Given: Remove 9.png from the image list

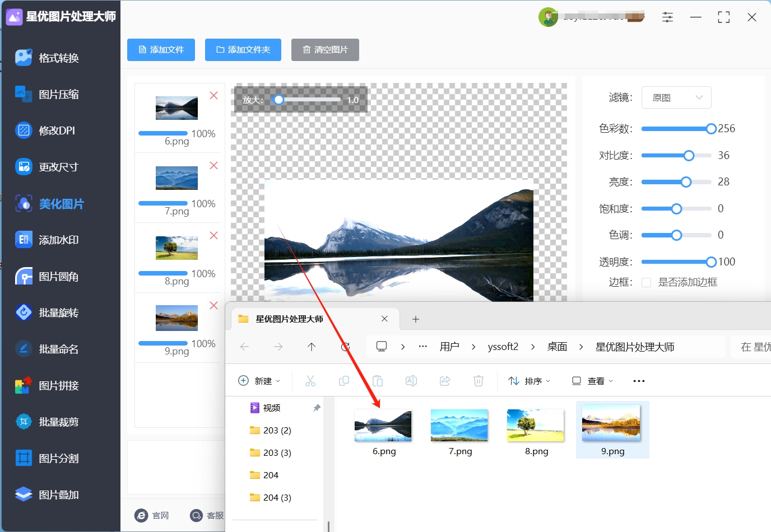Looking at the screenshot, I should pyautogui.click(x=213, y=306).
